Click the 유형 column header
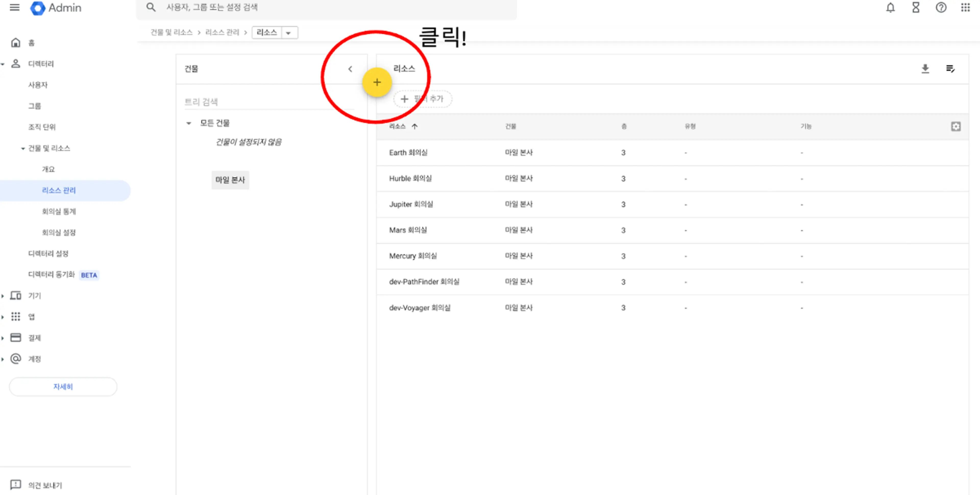980x495 pixels. 690,126
